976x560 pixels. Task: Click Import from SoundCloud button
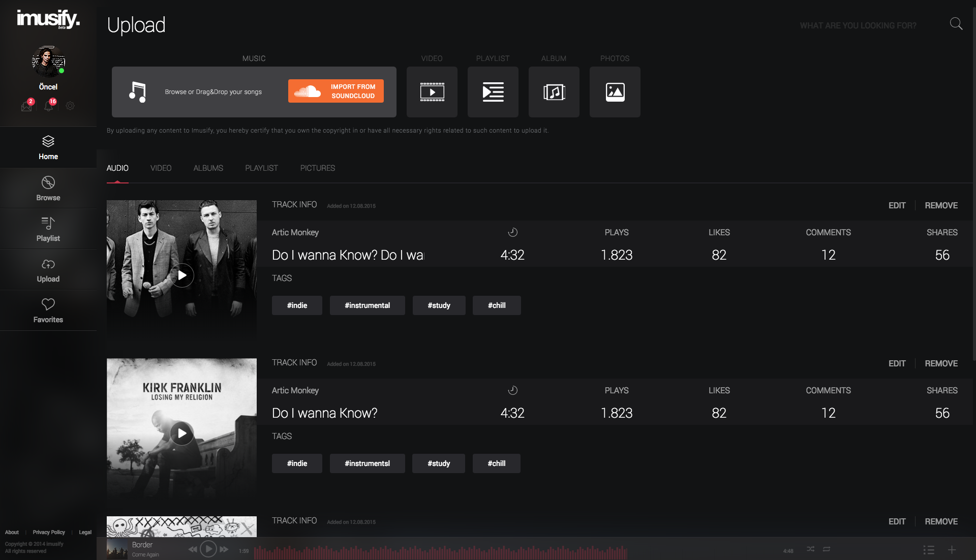[335, 91]
